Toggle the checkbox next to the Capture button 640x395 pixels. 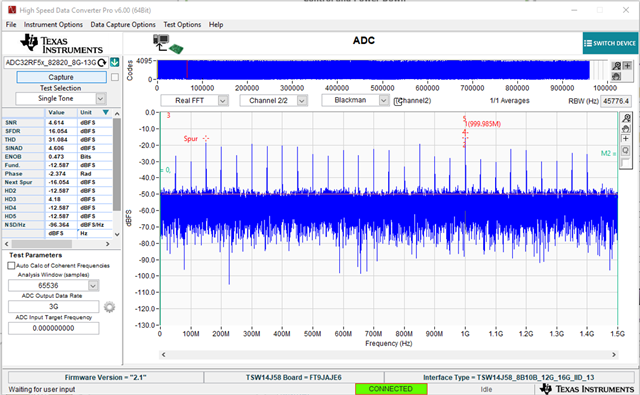click(x=115, y=77)
